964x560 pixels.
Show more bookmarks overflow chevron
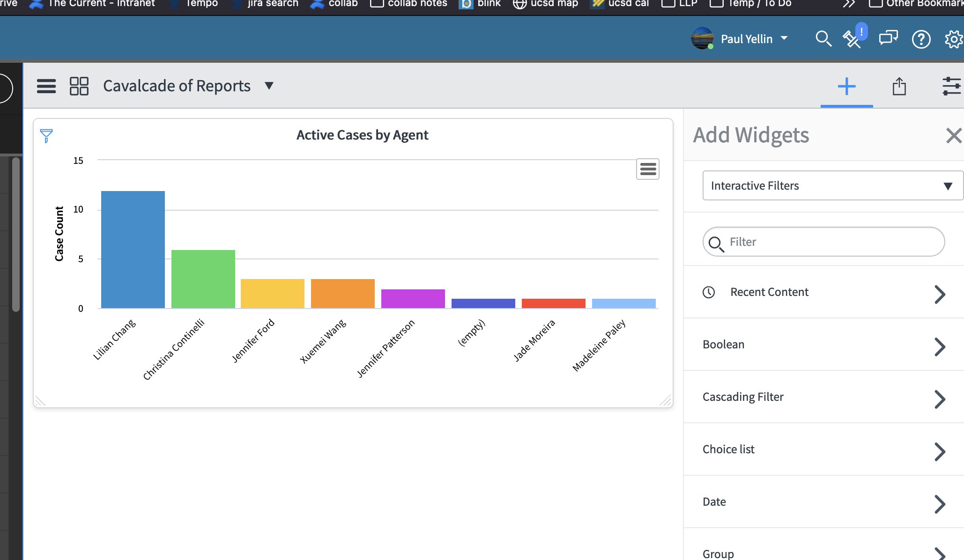pyautogui.click(x=849, y=4)
